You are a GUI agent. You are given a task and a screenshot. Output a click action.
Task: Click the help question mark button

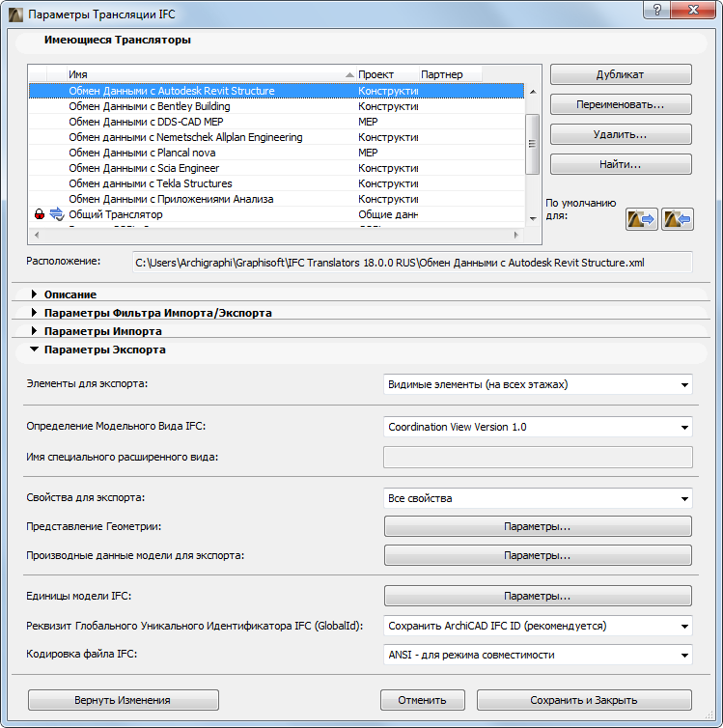coord(657,10)
